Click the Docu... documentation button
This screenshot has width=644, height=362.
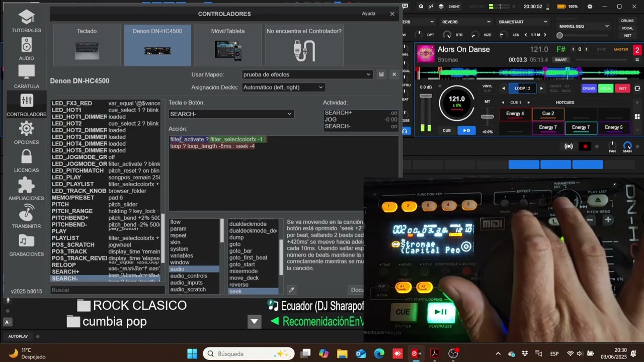click(357, 290)
